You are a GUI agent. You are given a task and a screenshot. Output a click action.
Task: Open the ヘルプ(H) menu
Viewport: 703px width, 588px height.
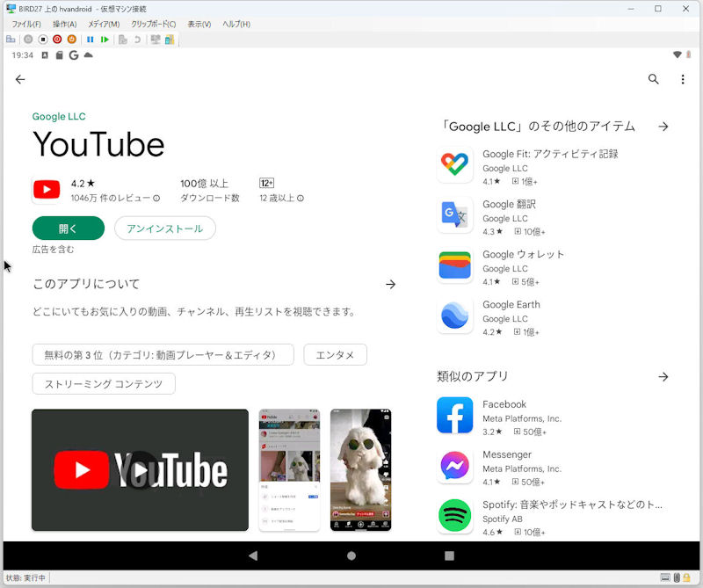click(x=236, y=25)
